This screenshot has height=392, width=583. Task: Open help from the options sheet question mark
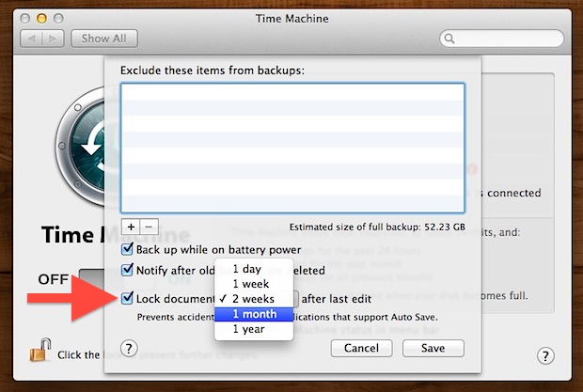[x=129, y=349]
